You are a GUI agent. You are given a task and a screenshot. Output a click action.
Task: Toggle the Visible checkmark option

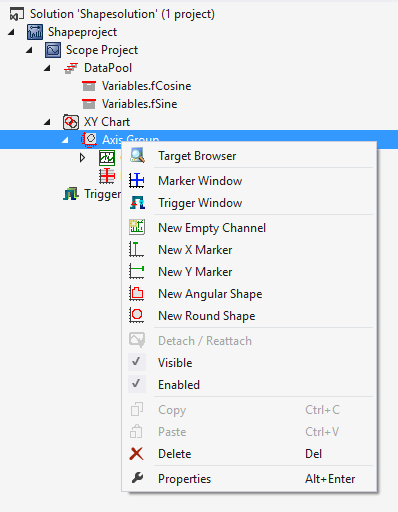coord(249,363)
